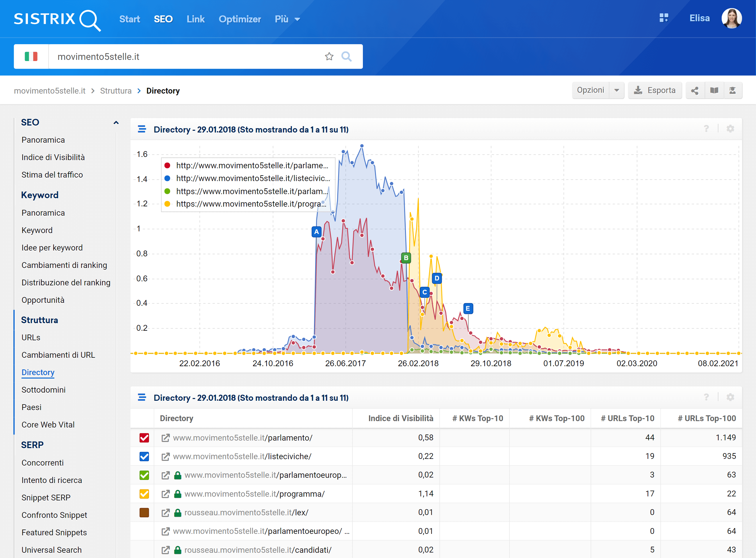Open the handbook book icon
This screenshot has height=558, width=756.
[714, 90]
